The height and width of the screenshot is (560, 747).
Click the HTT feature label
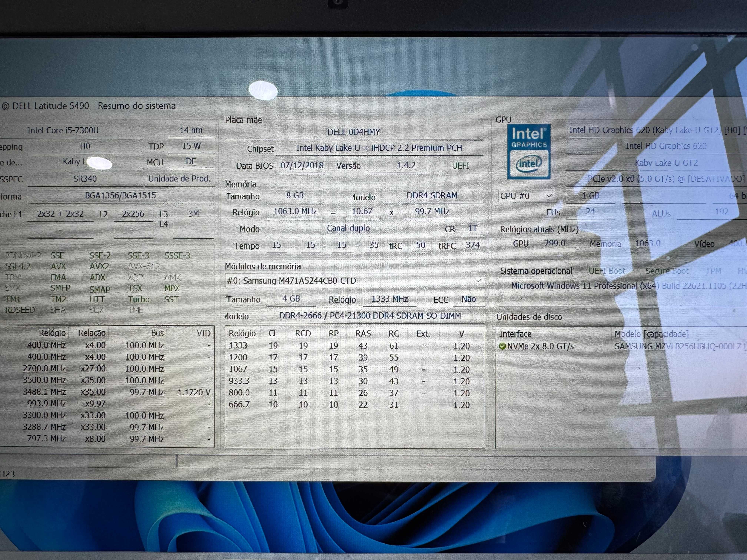point(97,299)
